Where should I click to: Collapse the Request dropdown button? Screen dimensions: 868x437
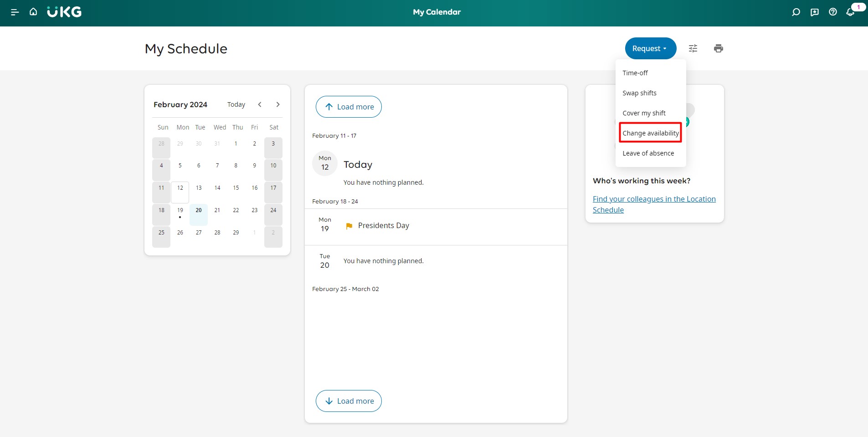[650, 48]
